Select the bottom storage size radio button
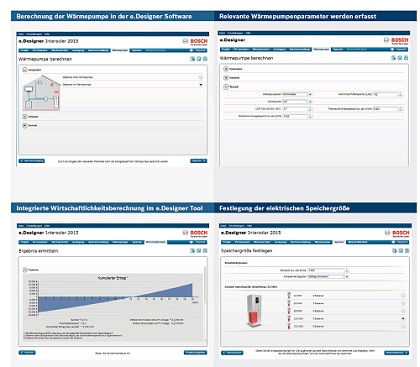This screenshot has width=420, height=367. [x=403, y=326]
